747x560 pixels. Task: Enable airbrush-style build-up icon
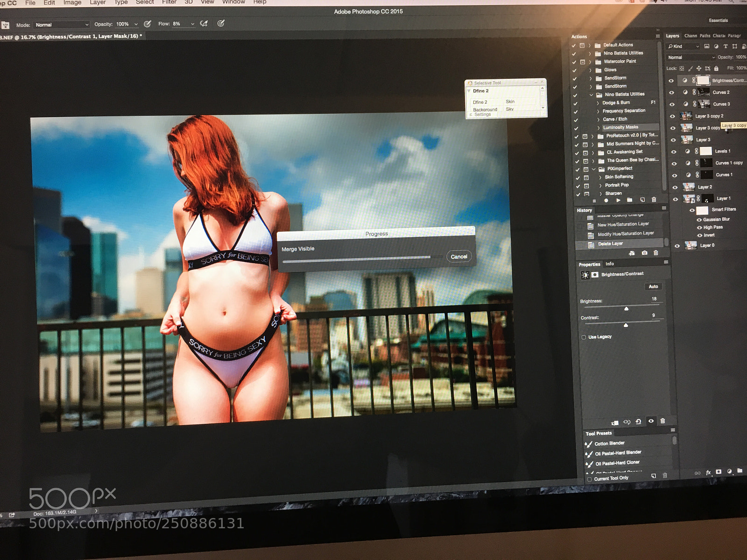tap(204, 23)
